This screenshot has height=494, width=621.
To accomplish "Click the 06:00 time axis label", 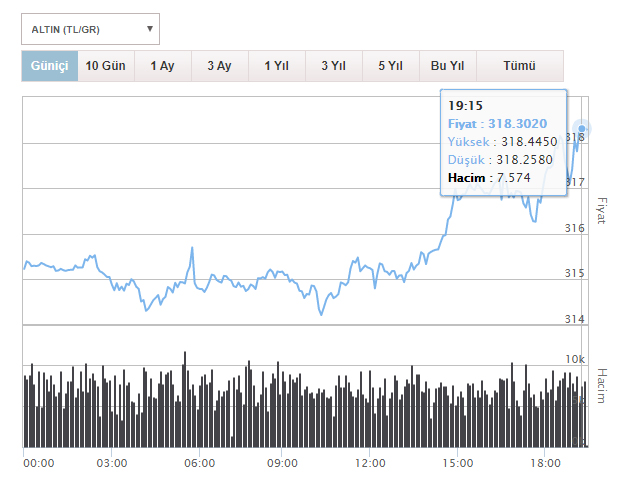I will (200, 463).
